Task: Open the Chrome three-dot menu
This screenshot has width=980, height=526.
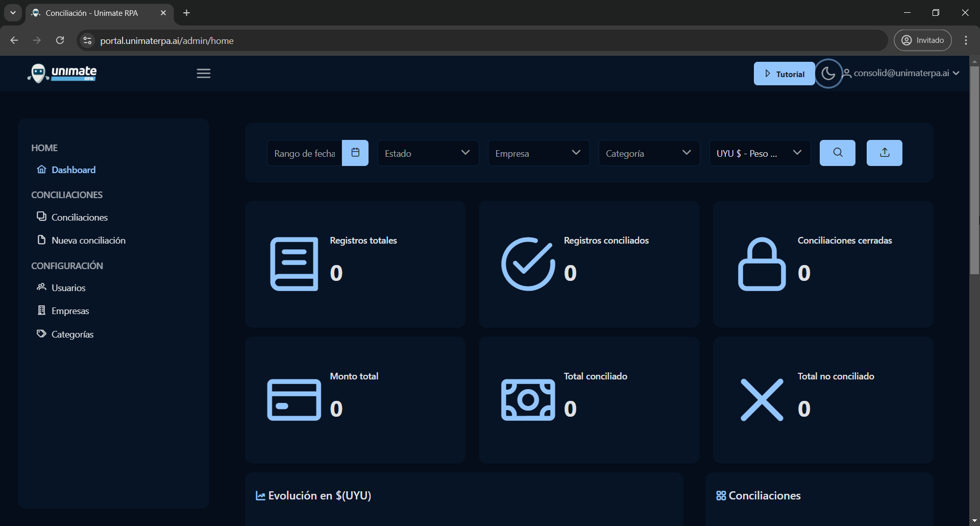Action: 966,40
